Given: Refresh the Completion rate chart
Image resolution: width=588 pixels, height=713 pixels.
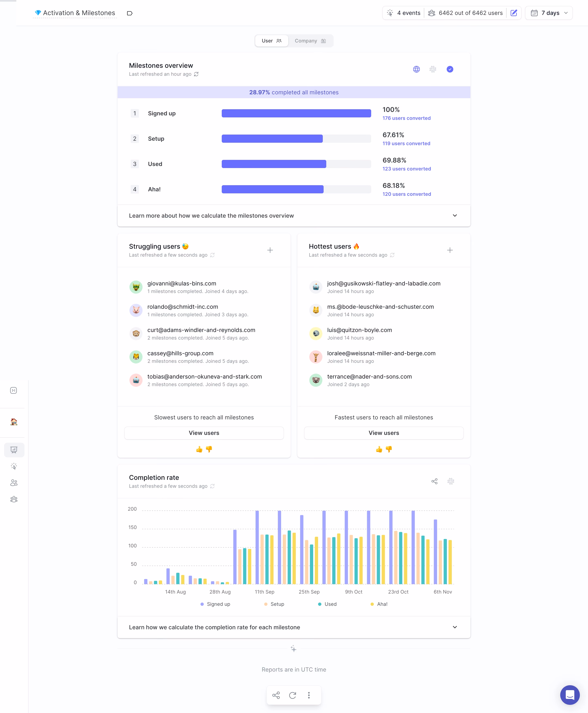Looking at the screenshot, I should [x=212, y=486].
